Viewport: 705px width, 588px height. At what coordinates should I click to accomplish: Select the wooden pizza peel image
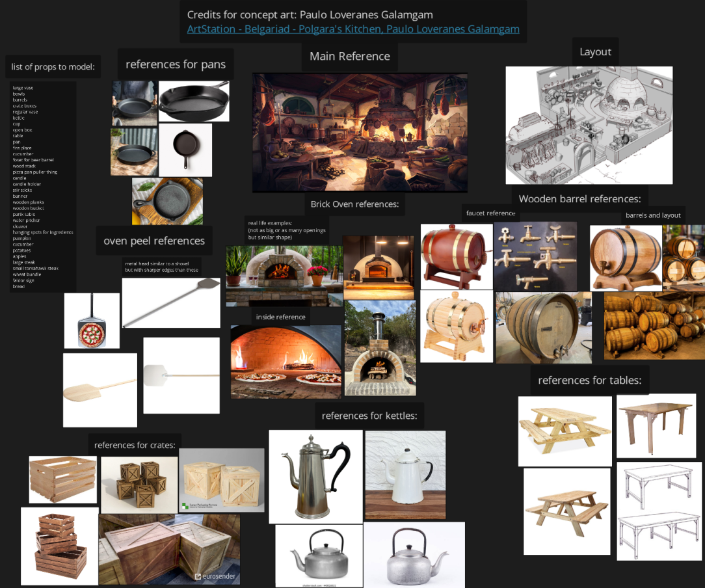pyautogui.click(x=100, y=390)
